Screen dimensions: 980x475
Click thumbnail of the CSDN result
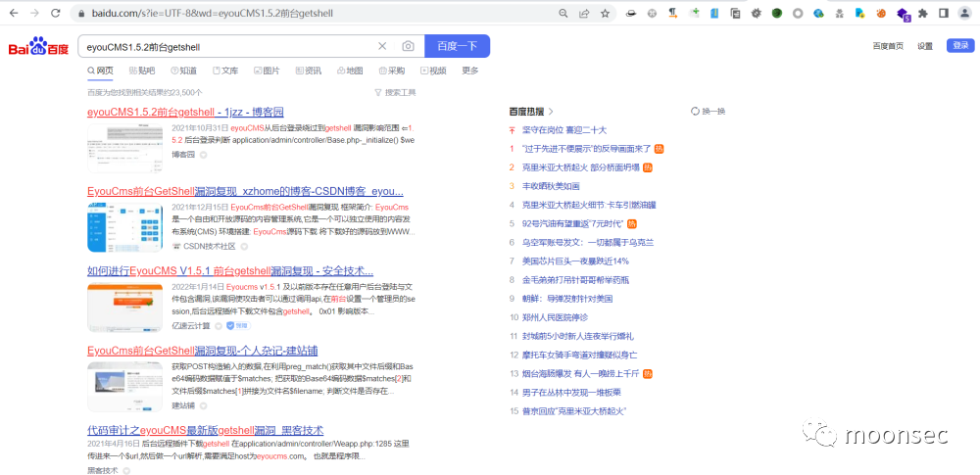pyautogui.click(x=125, y=227)
